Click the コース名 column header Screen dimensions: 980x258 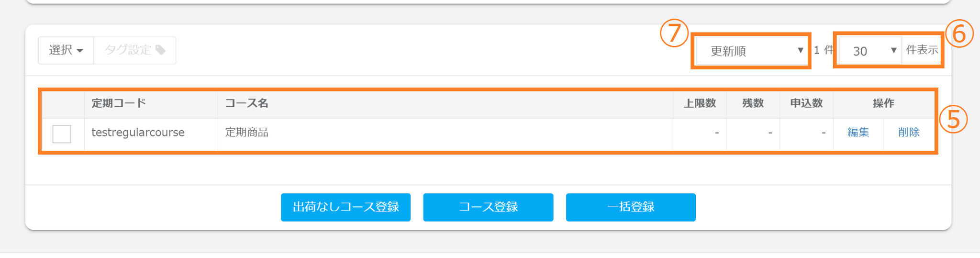pyautogui.click(x=246, y=103)
